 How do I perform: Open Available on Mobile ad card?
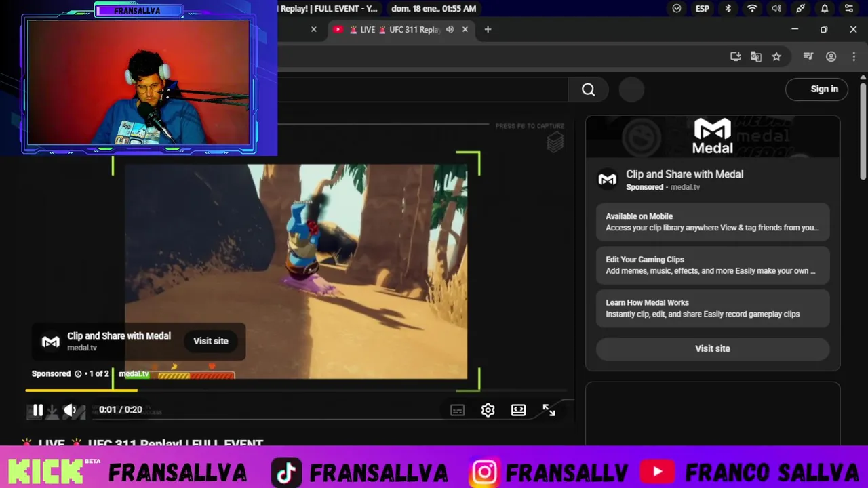tap(713, 222)
